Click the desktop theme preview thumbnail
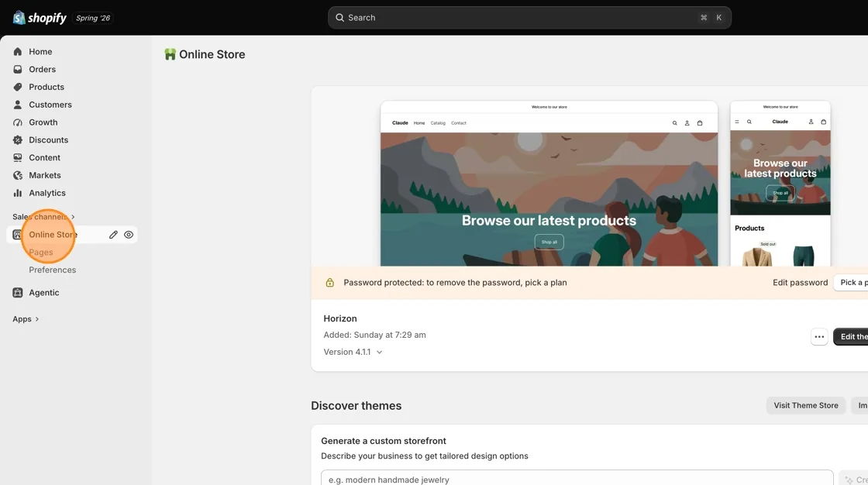Image resolution: width=868 pixels, height=485 pixels. (549, 184)
